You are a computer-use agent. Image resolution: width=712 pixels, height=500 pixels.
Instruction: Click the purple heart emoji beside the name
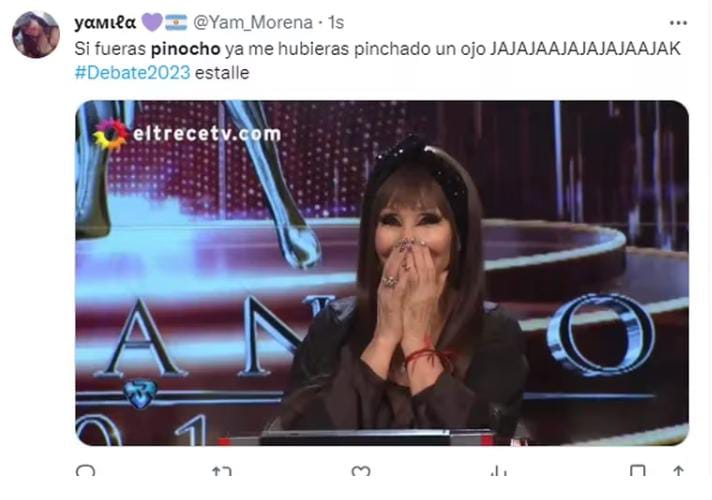click(x=152, y=22)
